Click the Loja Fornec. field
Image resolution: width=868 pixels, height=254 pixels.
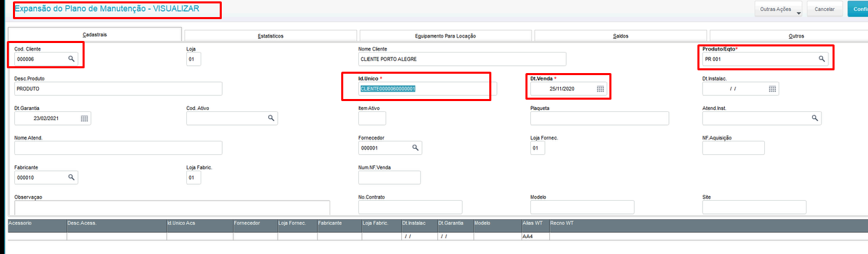point(538,147)
